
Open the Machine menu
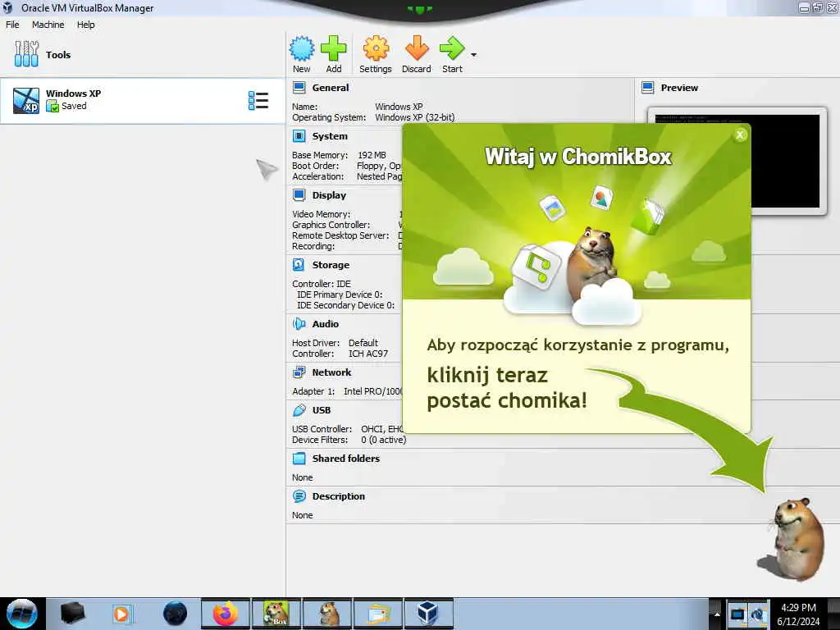pos(48,25)
